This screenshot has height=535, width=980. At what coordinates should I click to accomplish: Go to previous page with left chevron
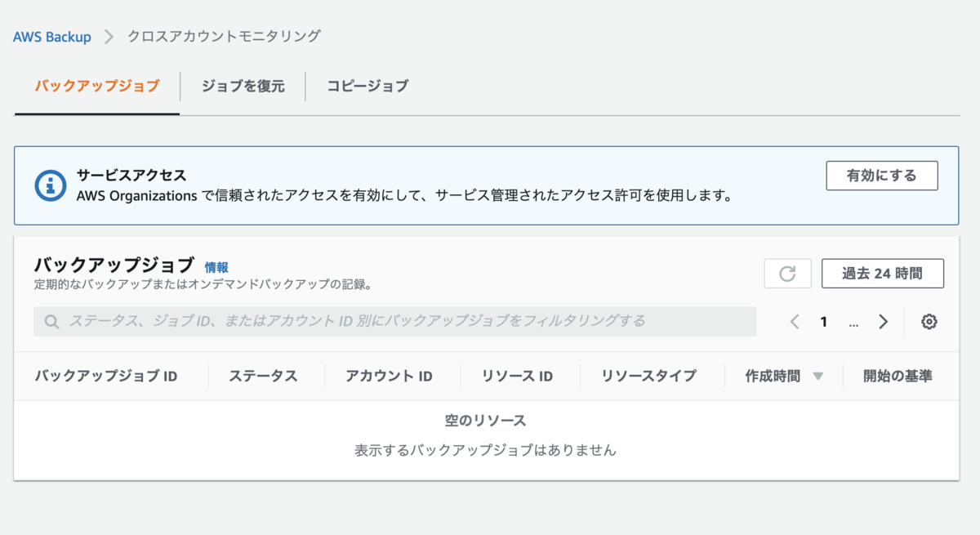coord(795,322)
